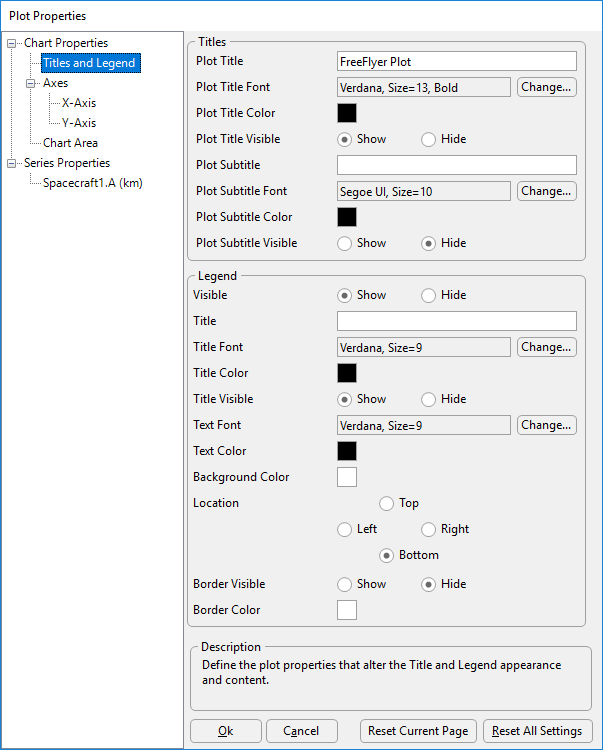Change the Legend Text Font
Image resolution: width=603 pixels, height=750 pixels.
click(x=547, y=425)
